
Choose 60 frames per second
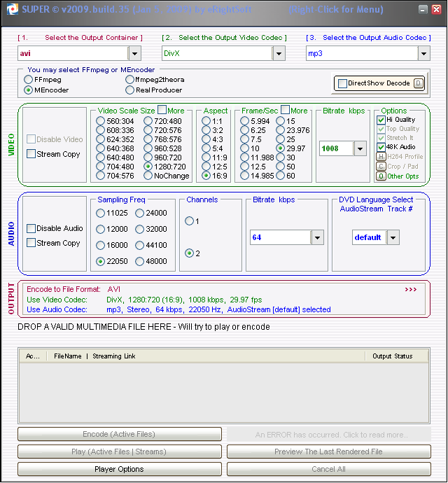pyautogui.click(x=281, y=176)
